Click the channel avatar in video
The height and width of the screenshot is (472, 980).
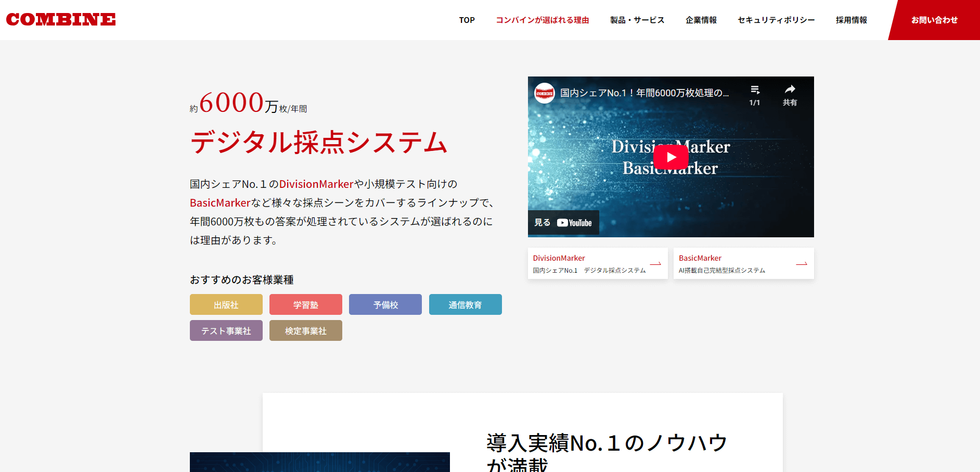[x=545, y=93]
